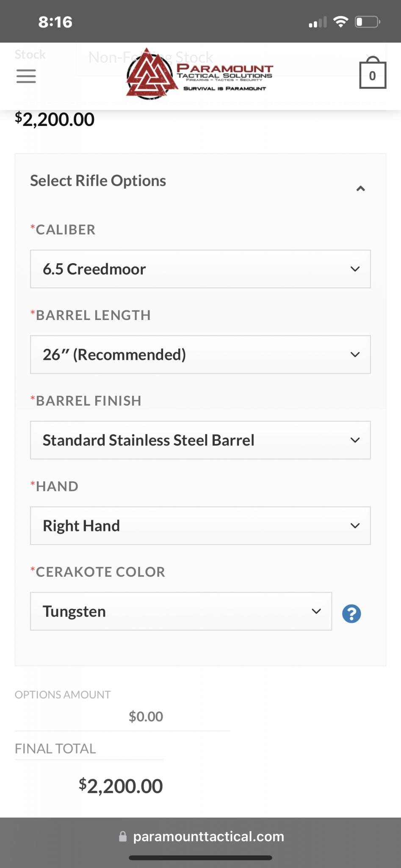The width and height of the screenshot is (401, 868).
Task: Tap the 8:16 clock in status bar
Action: [55, 22]
